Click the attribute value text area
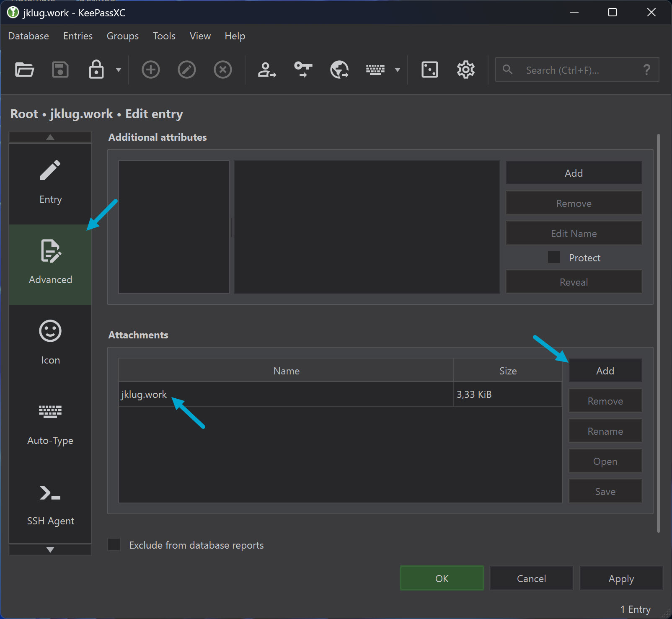 tap(367, 227)
